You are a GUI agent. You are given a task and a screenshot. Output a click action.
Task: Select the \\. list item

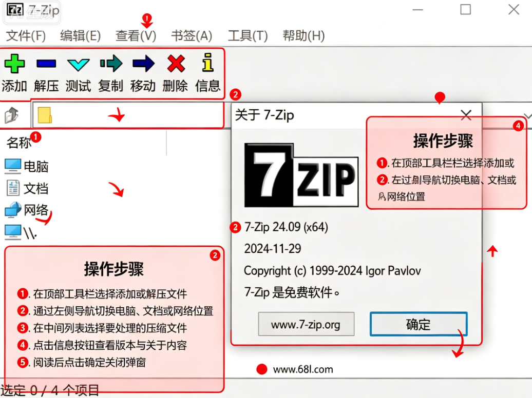pos(21,232)
